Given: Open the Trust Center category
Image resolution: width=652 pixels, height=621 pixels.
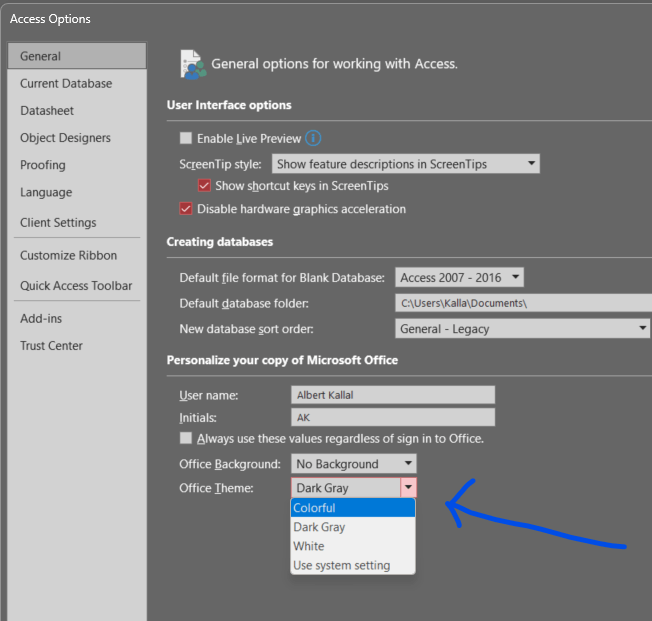Looking at the screenshot, I should 77,345.
